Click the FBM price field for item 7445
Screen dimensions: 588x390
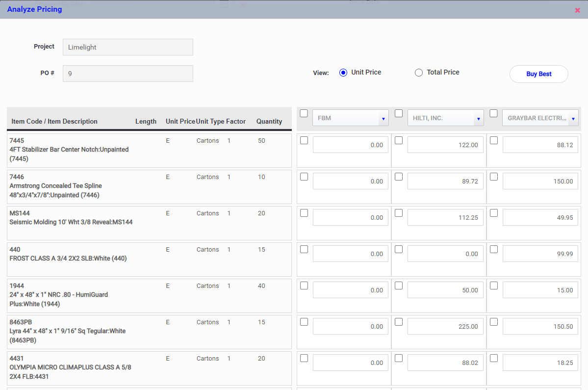tap(350, 145)
